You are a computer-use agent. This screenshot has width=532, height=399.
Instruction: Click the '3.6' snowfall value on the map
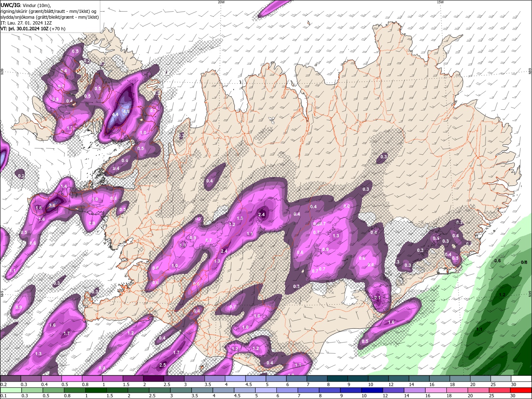click(52, 205)
